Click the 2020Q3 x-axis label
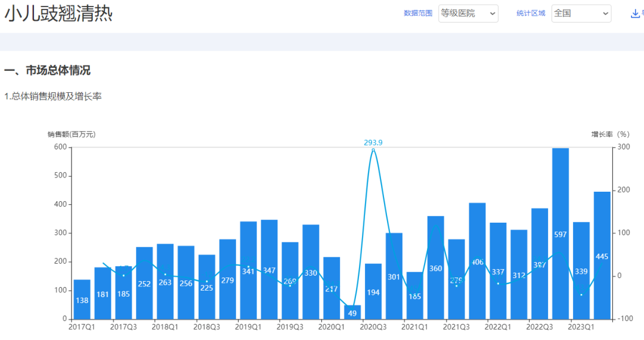Viewport: 644px width, 340px height. tap(373, 326)
